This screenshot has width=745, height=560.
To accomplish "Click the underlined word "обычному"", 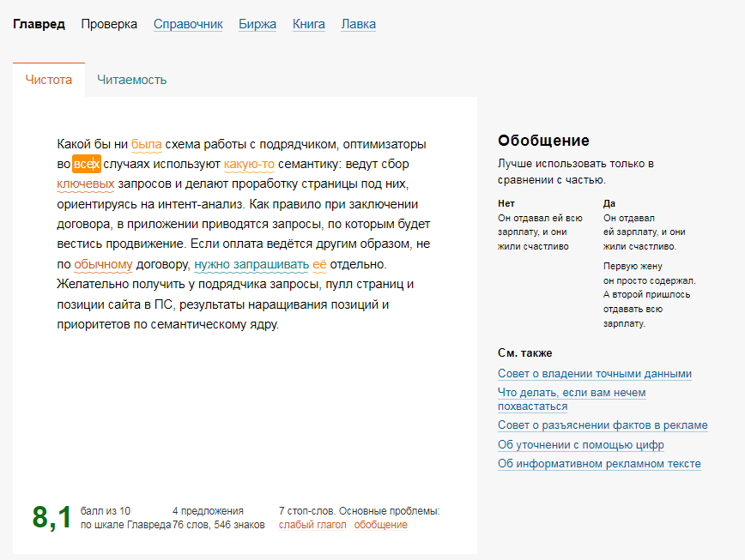I will coord(103,264).
